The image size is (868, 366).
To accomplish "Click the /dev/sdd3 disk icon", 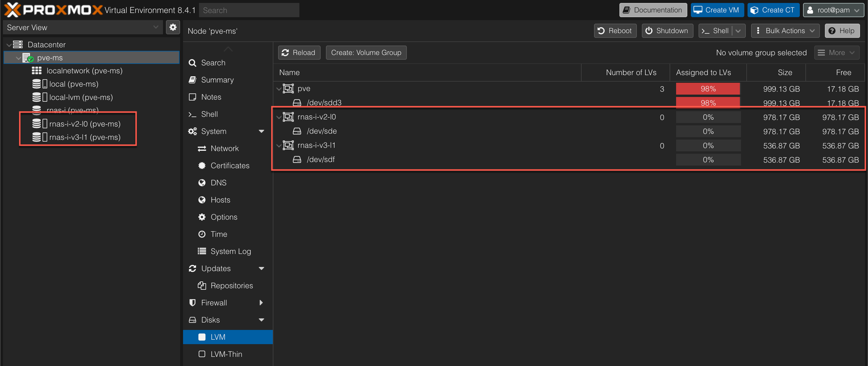I will 297,103.
